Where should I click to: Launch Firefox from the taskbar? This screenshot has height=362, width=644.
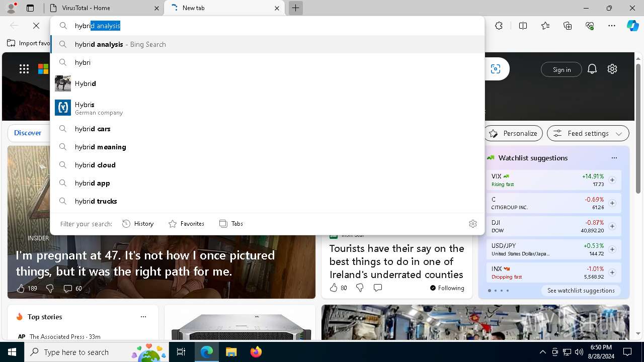click(256, 352)
